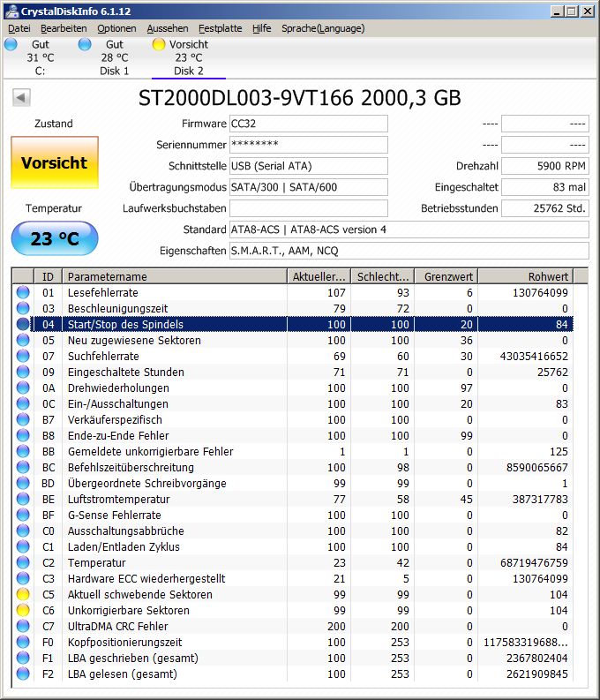Click status orb of LBA geschrieben row

(x=23, y=658)
